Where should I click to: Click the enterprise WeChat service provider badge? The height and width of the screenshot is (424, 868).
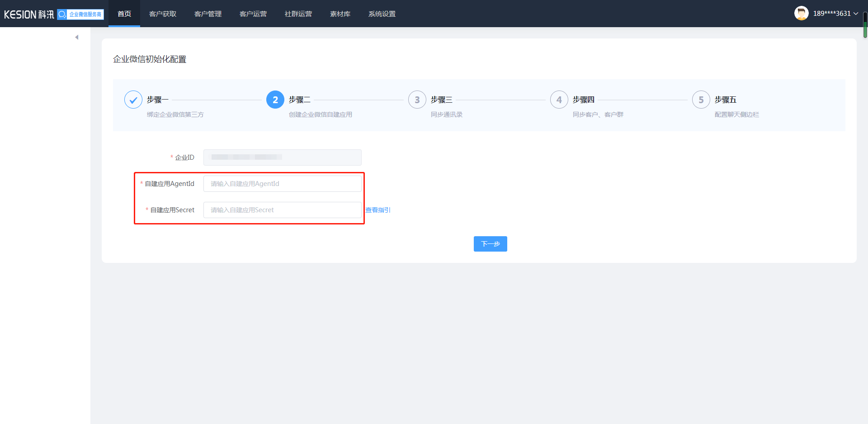click(81, 14)
